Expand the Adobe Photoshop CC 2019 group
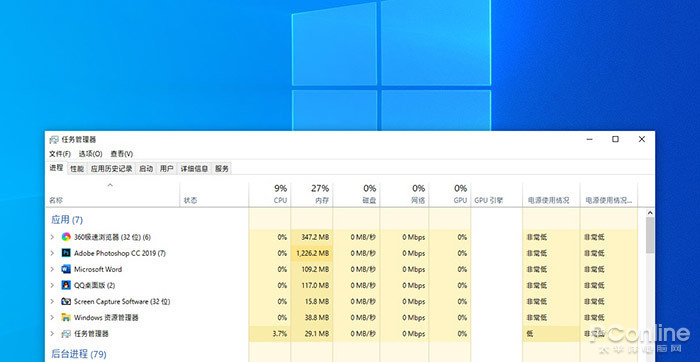700x362 pixels. coord(52,253)
